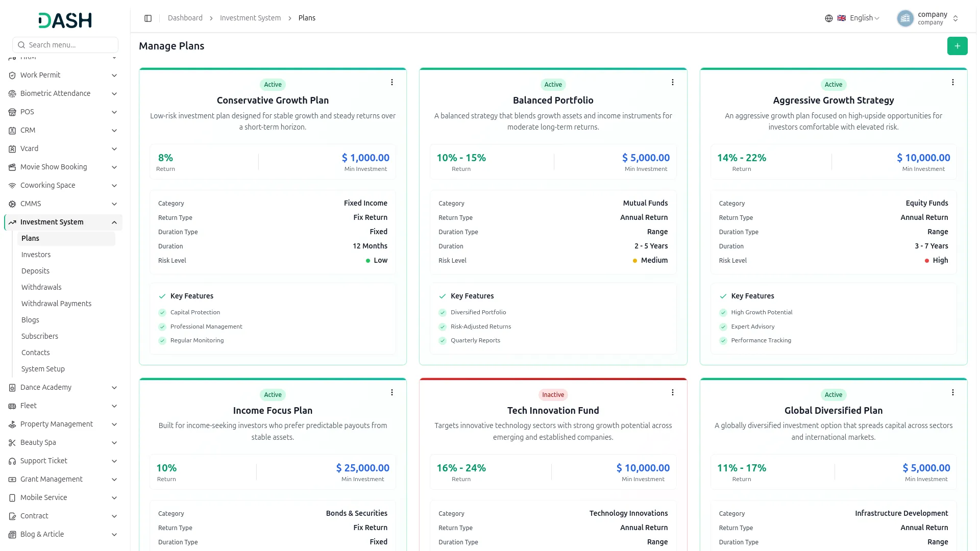
Task: Click the green add plan button
Action: [957, 46]
